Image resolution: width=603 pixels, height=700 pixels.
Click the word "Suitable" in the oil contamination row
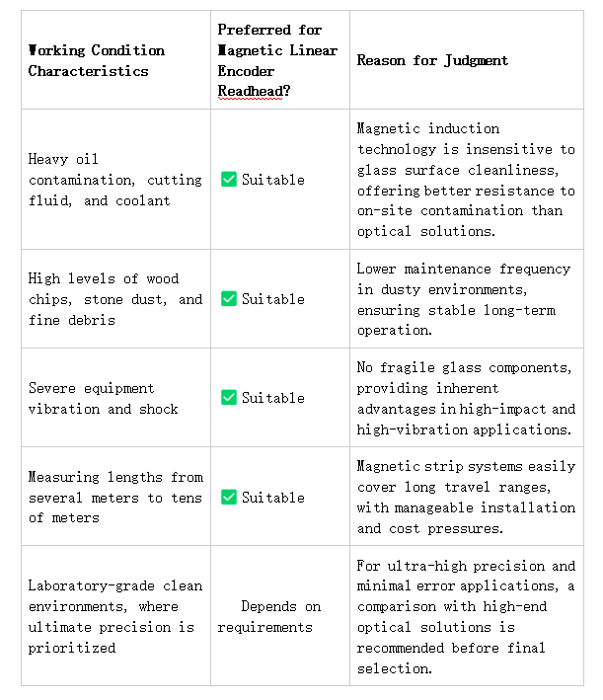pyautogui.click(x=273, y=180)
